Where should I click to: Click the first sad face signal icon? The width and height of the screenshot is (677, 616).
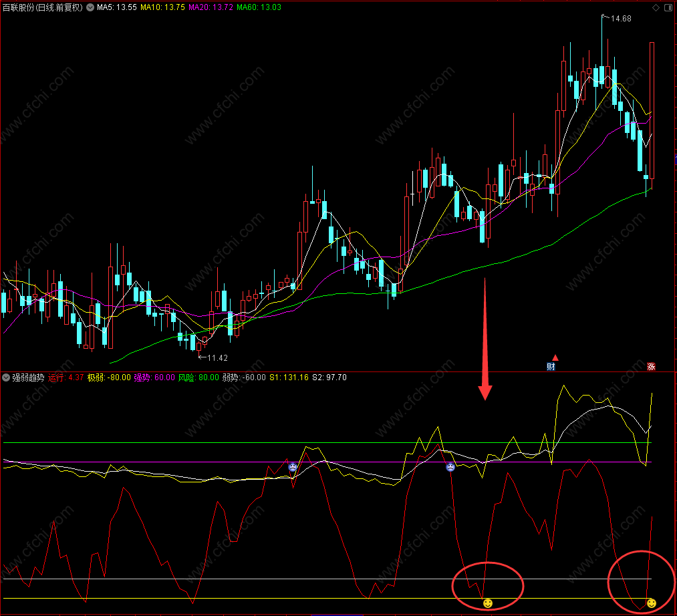[293, 467]
